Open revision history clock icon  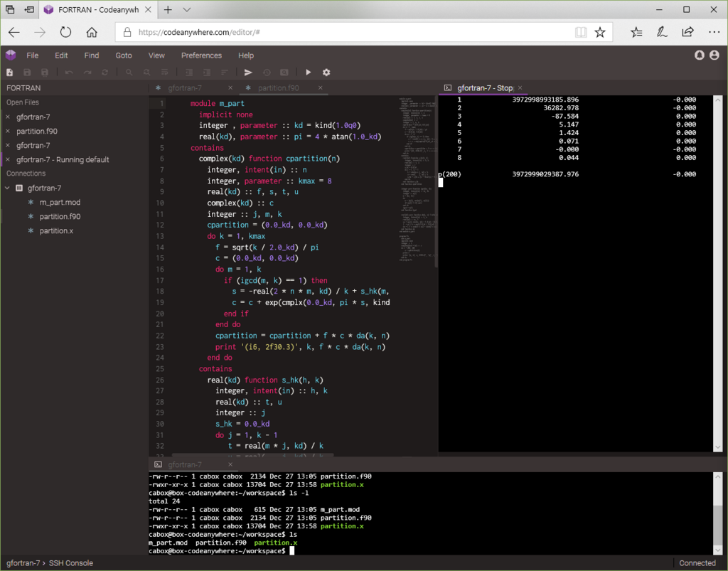point(267,73)
